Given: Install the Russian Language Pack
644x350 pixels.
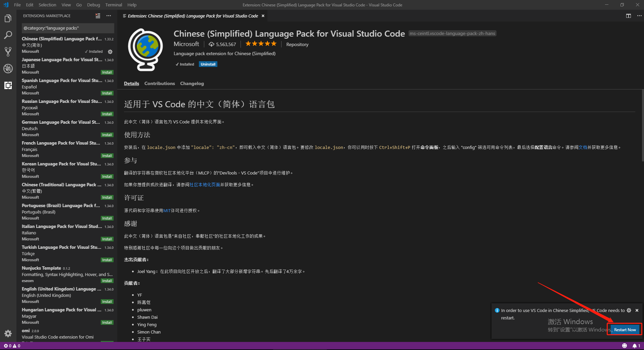Looking at the screenshot, I should tap(107, 114).
